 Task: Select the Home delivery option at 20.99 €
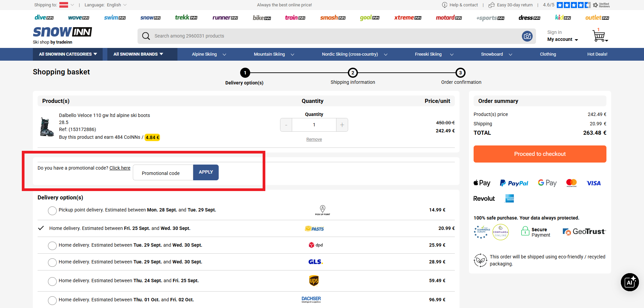tap(41, 228)
